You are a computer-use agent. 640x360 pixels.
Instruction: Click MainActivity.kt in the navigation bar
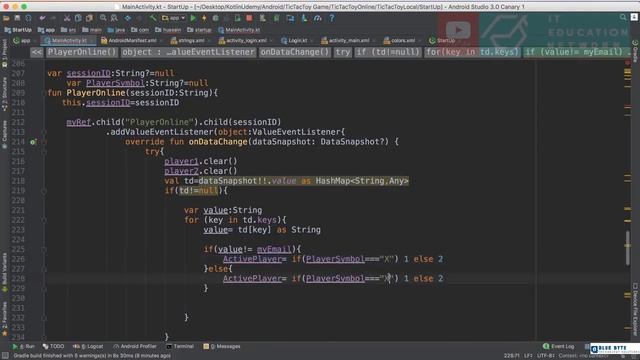coord(239,30)
